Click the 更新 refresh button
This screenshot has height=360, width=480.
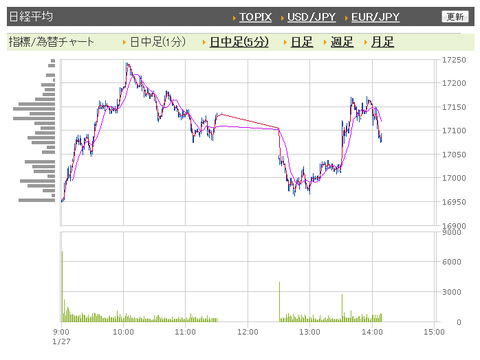coord(455,17)
